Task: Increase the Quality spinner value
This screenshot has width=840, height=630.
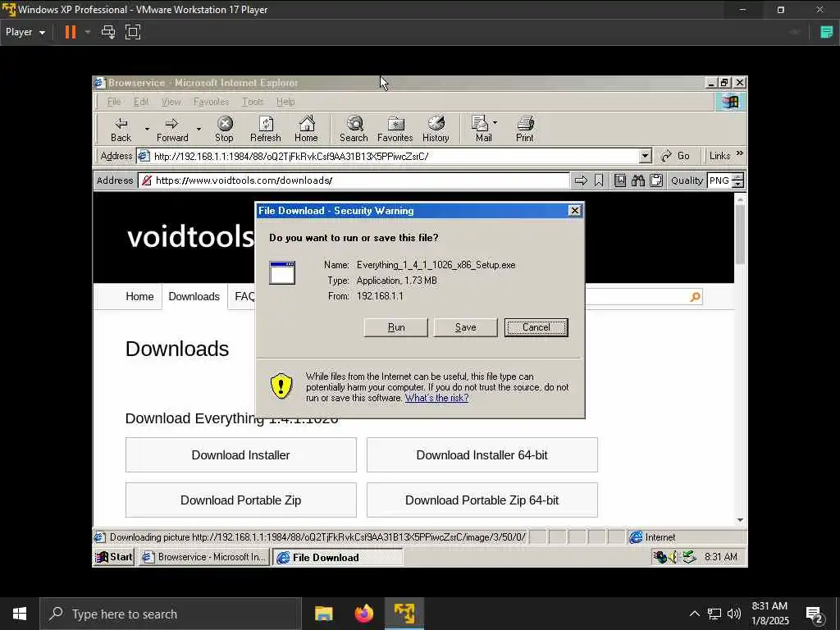Action: click(x=737, y=177)
